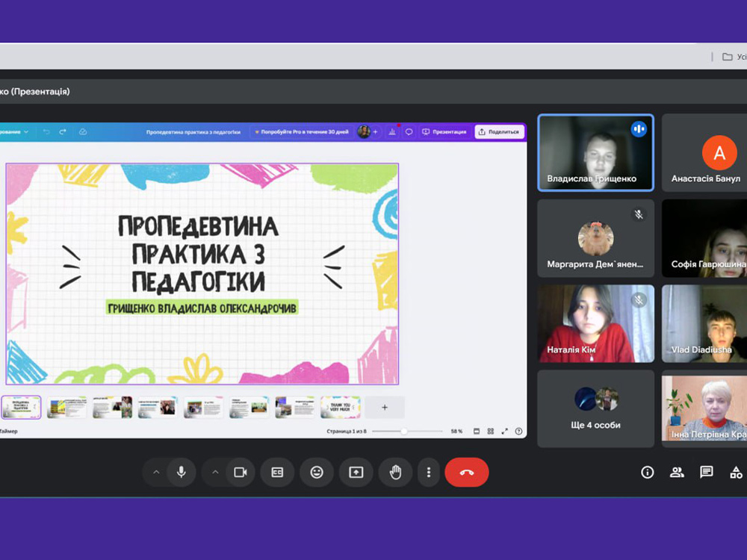The width and height of the screenshot is (747, 560).
Task: Open the in-call chat panel
Action: tap(706, 472)
